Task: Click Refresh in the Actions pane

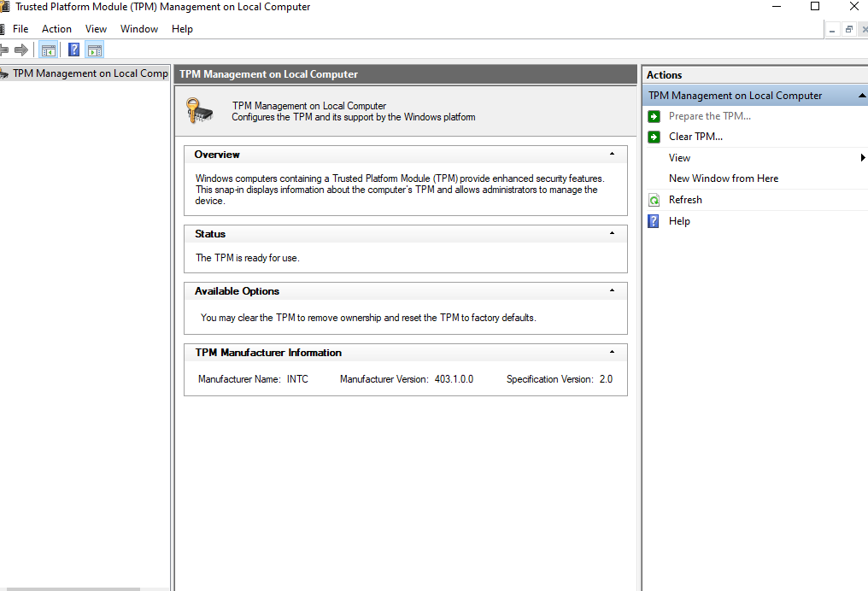Action: 685,200
